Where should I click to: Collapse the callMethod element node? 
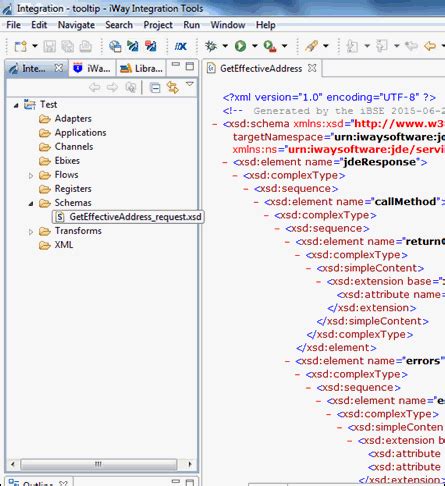click(256, 202)
